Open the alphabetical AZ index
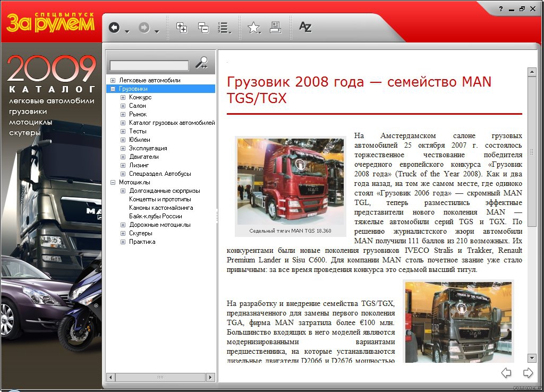 [305, 27]
